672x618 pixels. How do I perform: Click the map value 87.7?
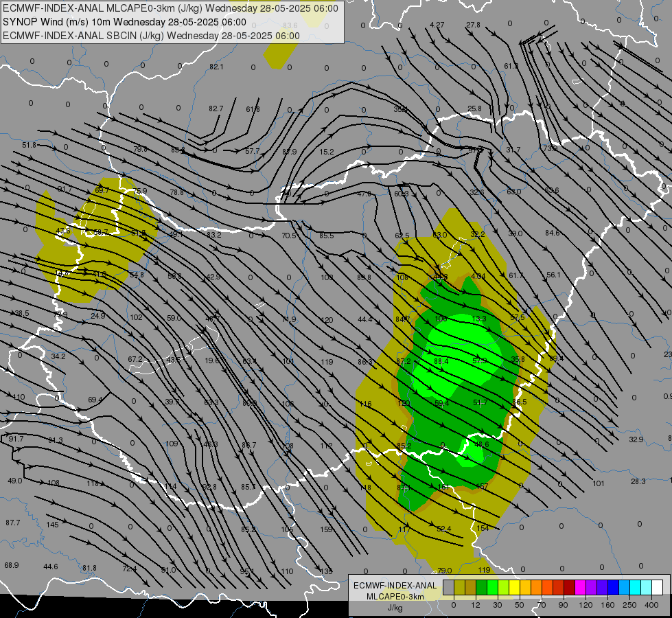[x=13, y=523]
